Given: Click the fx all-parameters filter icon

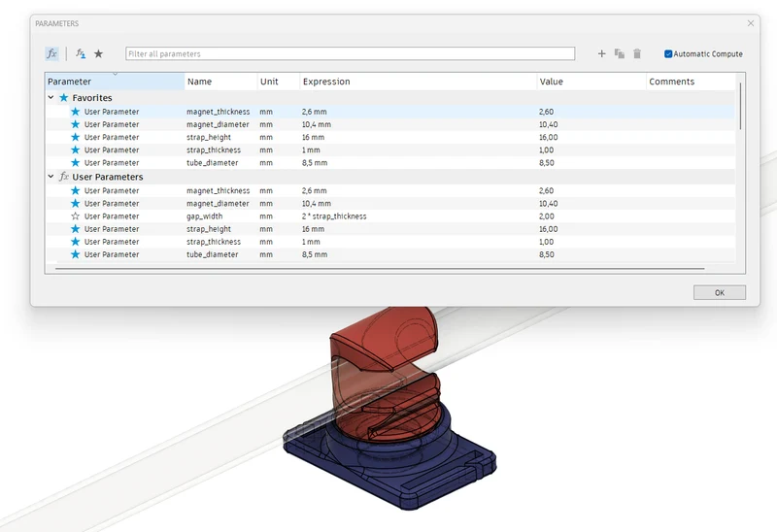Looking at the screenshot, I should pos(52,53).
